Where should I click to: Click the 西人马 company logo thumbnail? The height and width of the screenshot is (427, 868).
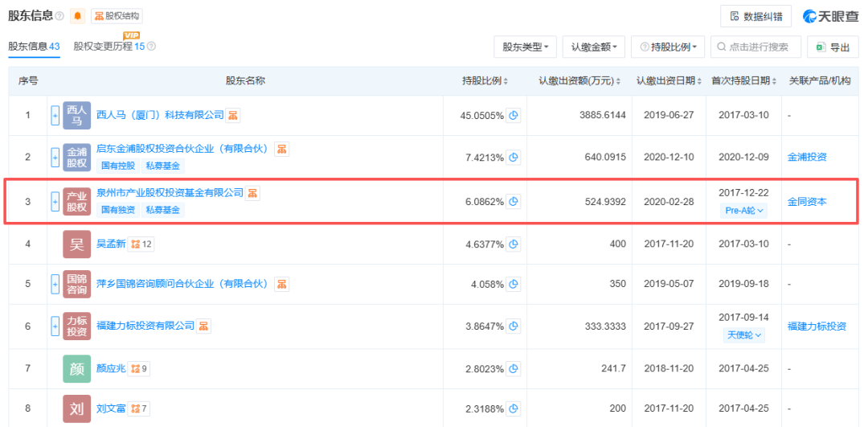tap(77, 115)
